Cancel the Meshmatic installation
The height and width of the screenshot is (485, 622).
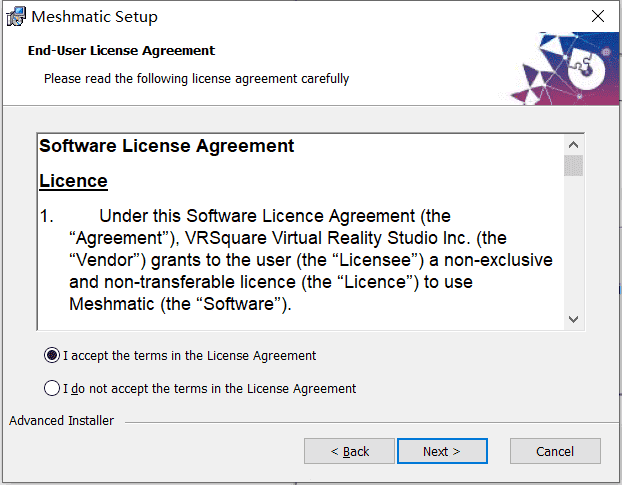(555, 451)
